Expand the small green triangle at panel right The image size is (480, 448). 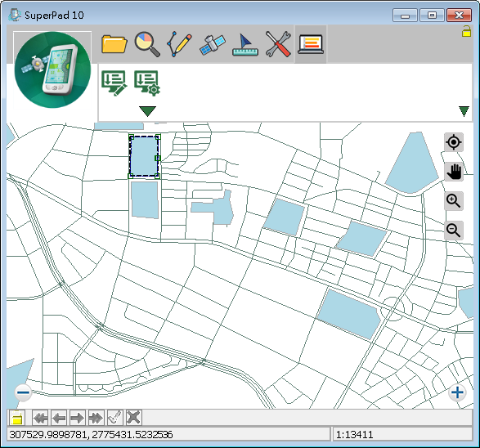coord(464,111)
